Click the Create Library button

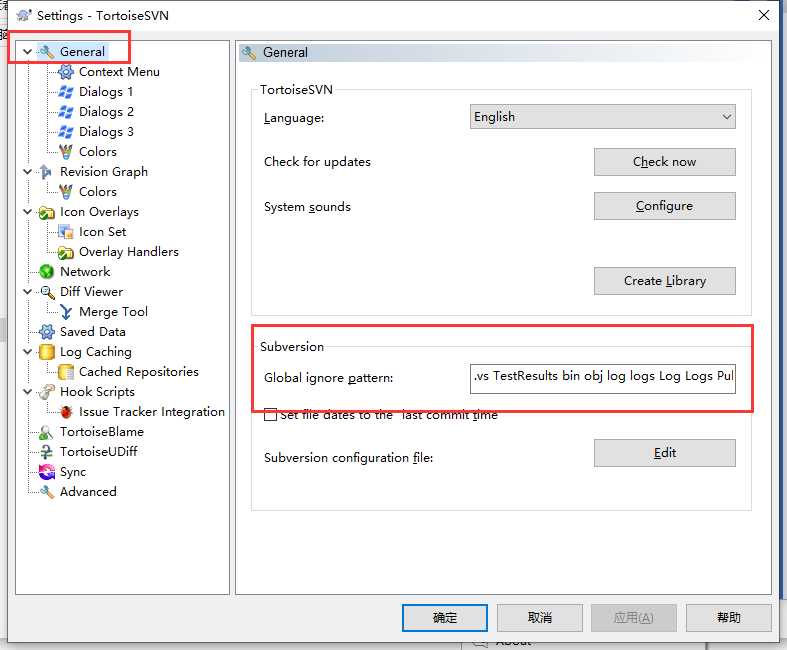(665, 281)
